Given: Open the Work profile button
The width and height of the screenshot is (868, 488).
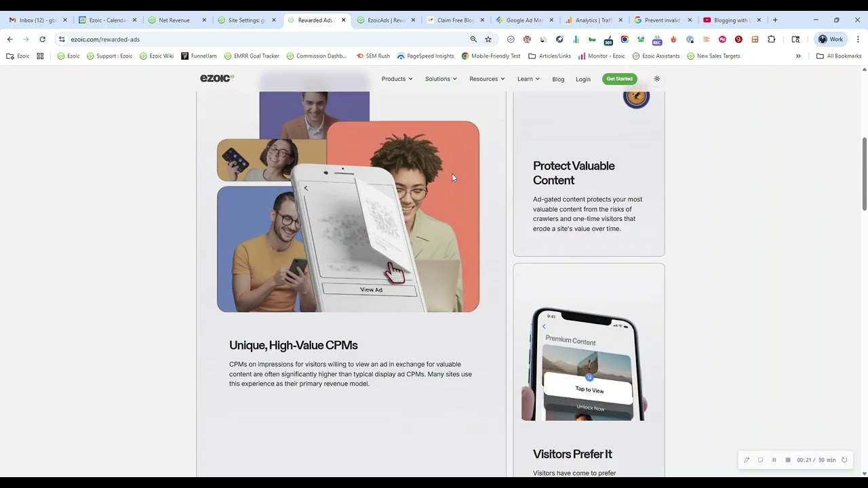Looking at the screenshot, I should click(x=831, y=39).
